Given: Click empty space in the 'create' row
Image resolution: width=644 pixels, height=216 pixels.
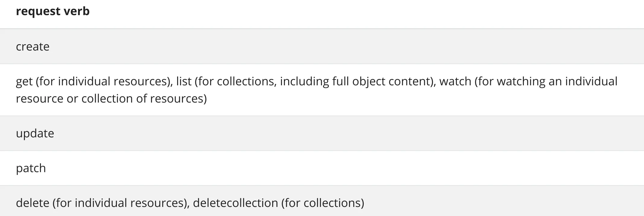Looking at the screenshot, I should coord(333,47).
